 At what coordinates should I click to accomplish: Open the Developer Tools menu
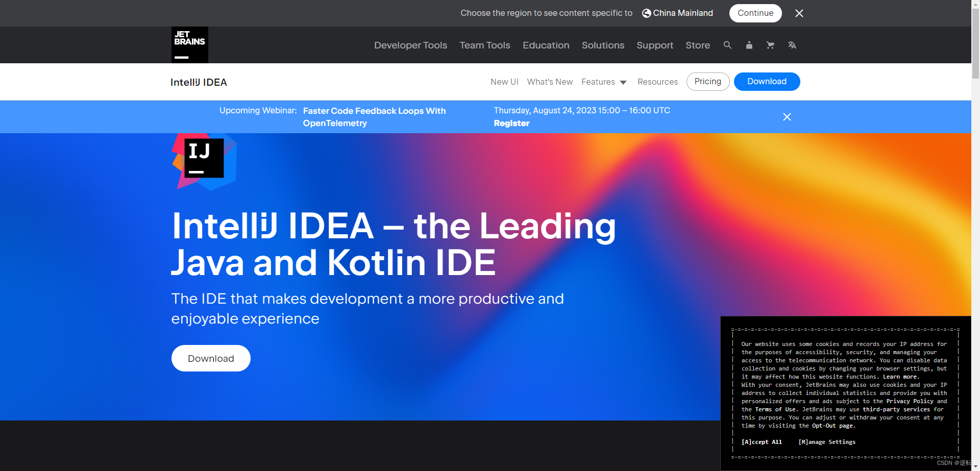tap(410, 45)
